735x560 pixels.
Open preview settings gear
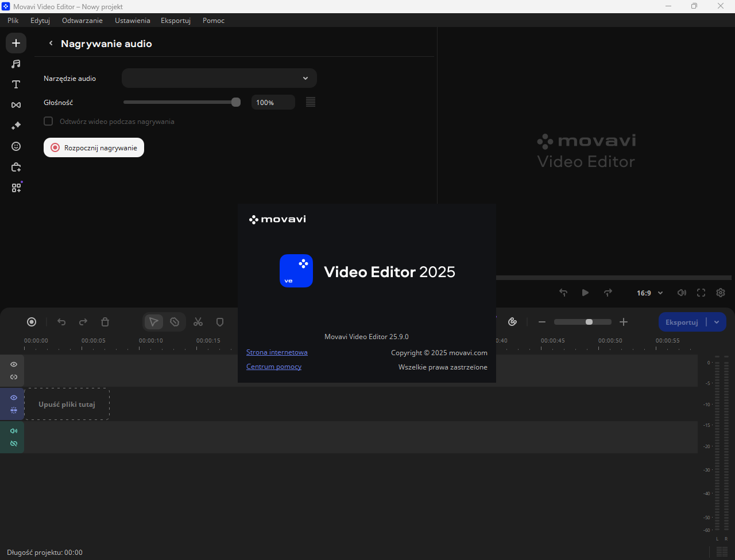[x=721, y=293]
